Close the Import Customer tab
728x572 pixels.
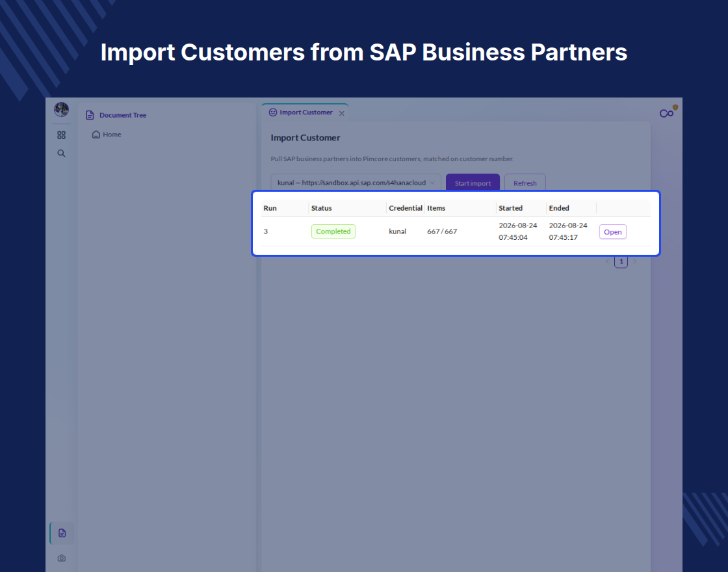(342, 113)
